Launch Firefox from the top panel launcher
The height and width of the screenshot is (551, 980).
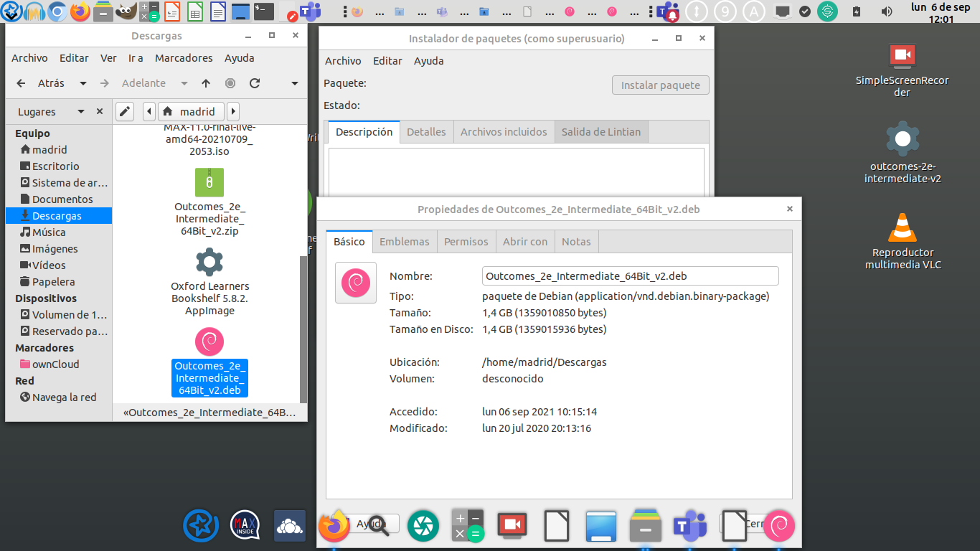coord(80,11)
